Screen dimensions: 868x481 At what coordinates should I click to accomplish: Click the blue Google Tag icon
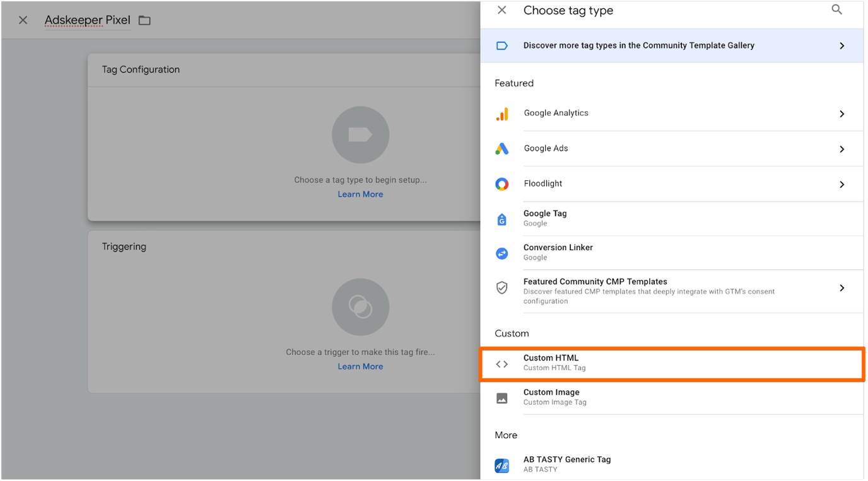pyautogui.click(x=501, y=219)
